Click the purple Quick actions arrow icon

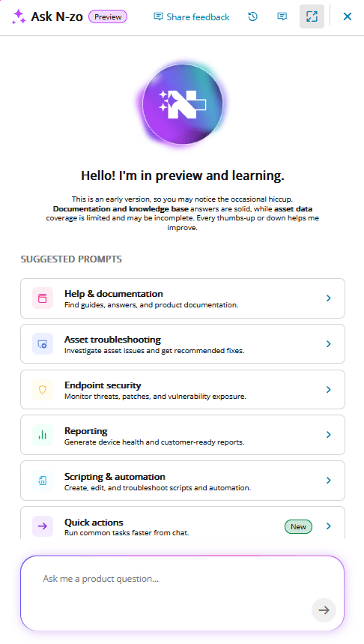(x=43, y=526)
